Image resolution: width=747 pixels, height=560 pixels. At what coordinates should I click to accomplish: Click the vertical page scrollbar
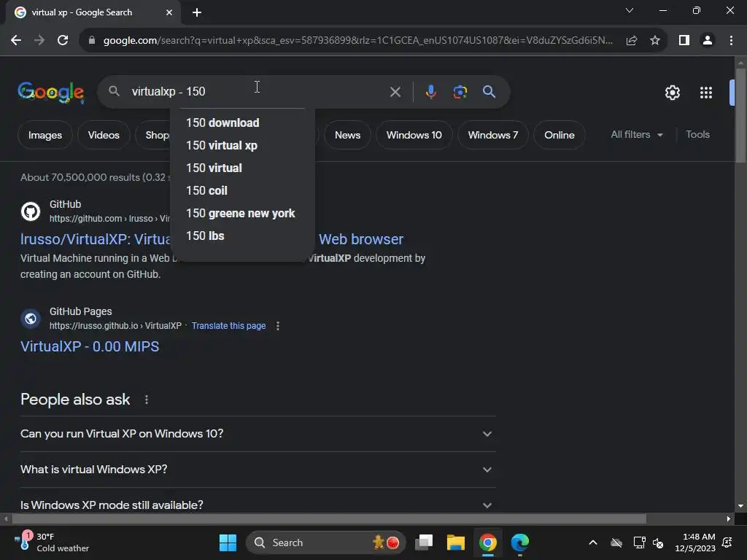pos(740,116)
